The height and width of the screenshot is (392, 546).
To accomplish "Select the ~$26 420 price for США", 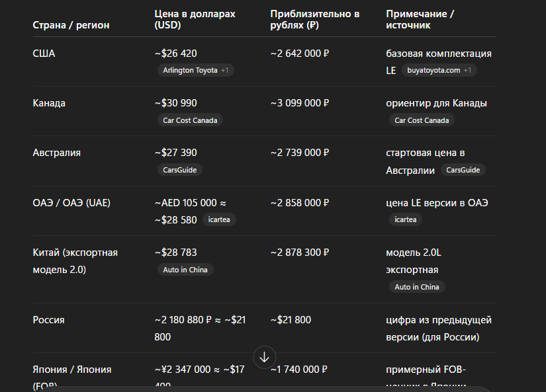I will [x=176, y=54].
